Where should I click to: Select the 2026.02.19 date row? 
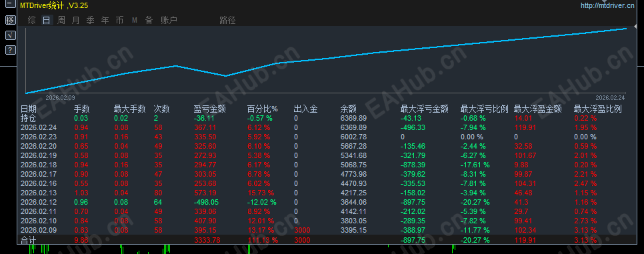coord(39,155)
